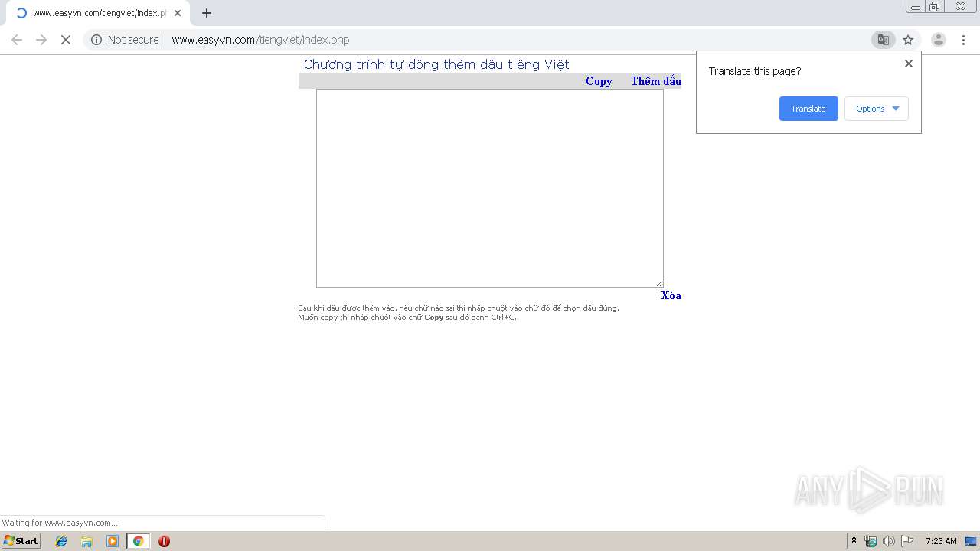Image resolution: width=980 pixels, height=551 pixels.
Task: Open a new browser tab
Action: tap(207, 13)
